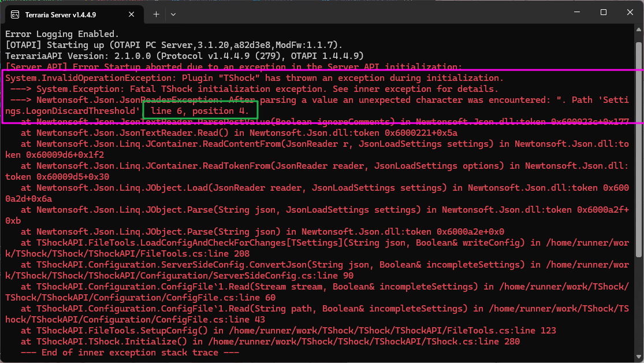Screen dimensions: 644x363
Task: Click the '[OTAPI] Starting up' line
Action: 174,45
